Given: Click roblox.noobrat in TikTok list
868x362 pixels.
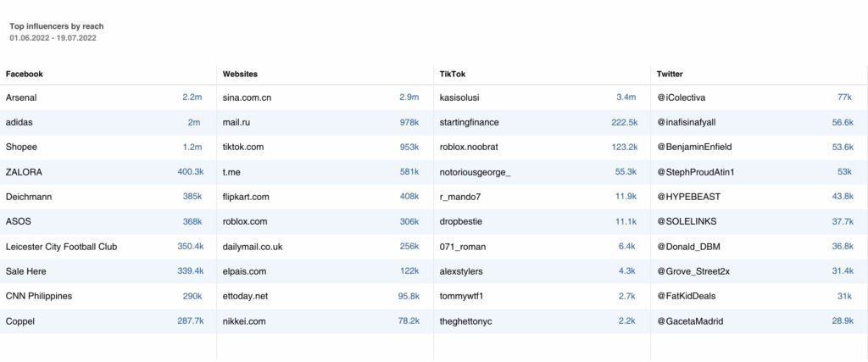Looking at the screenshot, I should tap(467, 148).
